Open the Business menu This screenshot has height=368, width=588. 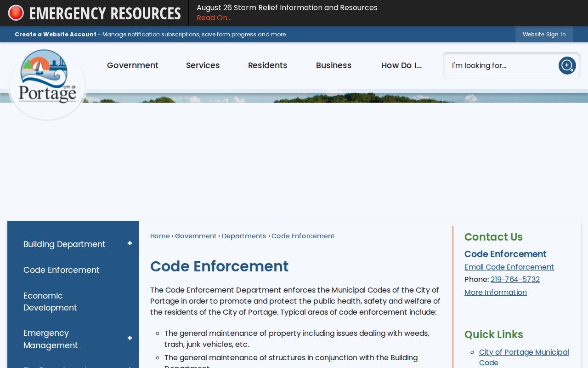[334, 65]
